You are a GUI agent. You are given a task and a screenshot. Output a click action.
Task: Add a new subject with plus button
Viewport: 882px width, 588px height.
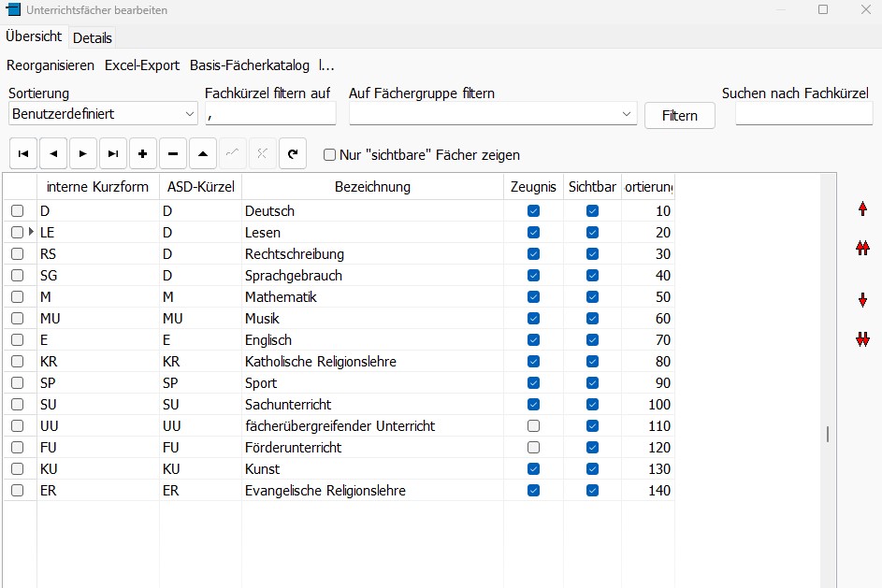(143, 153)
